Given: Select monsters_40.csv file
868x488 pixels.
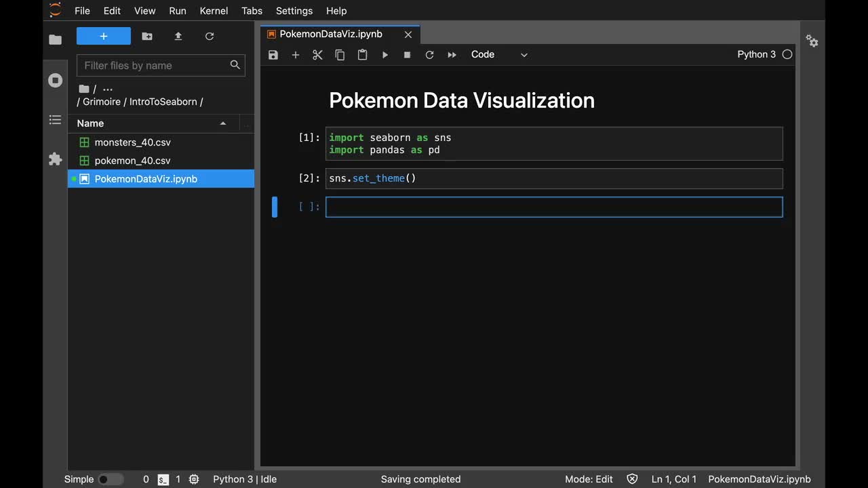Looking at the screenshot, I should 161,142.
